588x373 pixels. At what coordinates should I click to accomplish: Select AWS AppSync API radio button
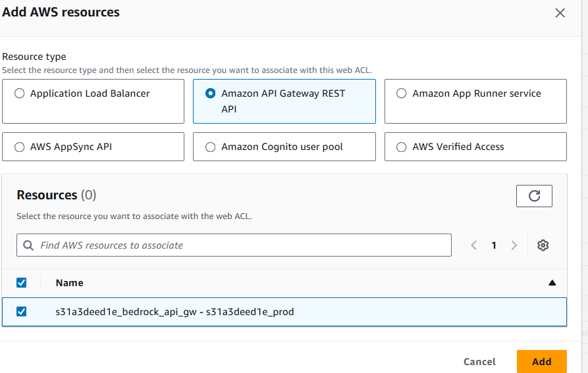click(x=20, y=147)
